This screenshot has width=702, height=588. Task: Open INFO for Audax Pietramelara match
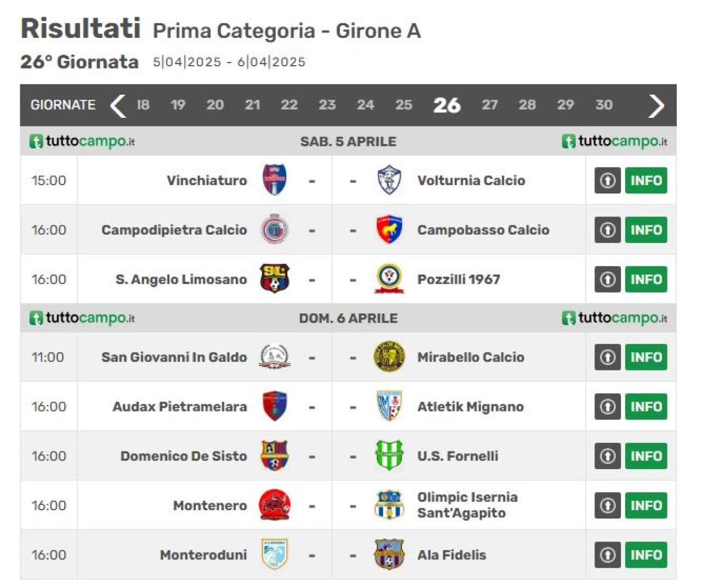pos(646,407)
